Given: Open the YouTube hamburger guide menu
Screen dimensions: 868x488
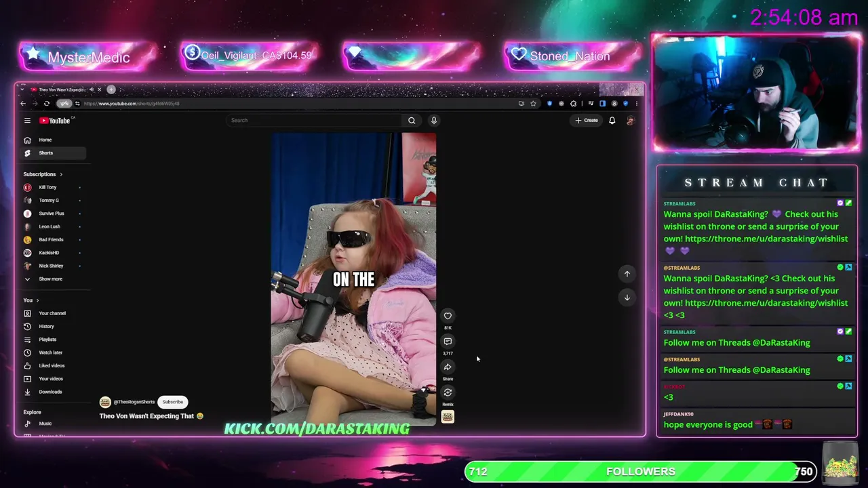Looking at the screenshot, I should tap(27, 121).
